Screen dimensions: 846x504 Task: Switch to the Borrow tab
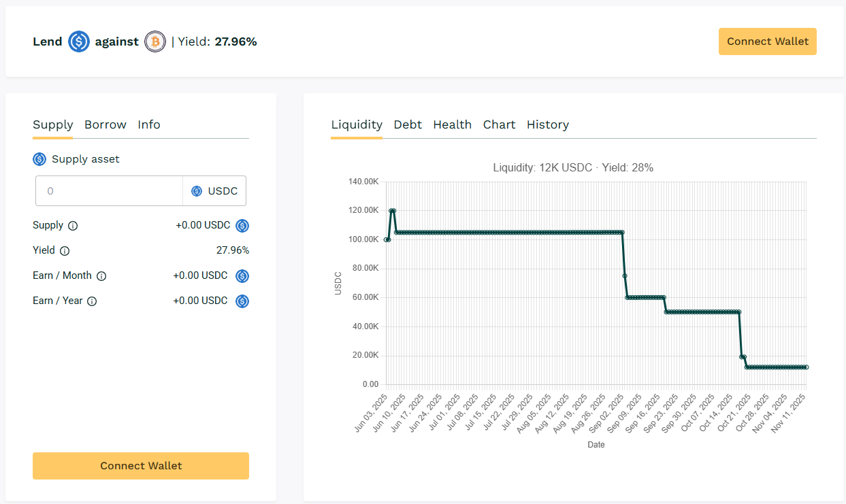(x=105, y=124)
